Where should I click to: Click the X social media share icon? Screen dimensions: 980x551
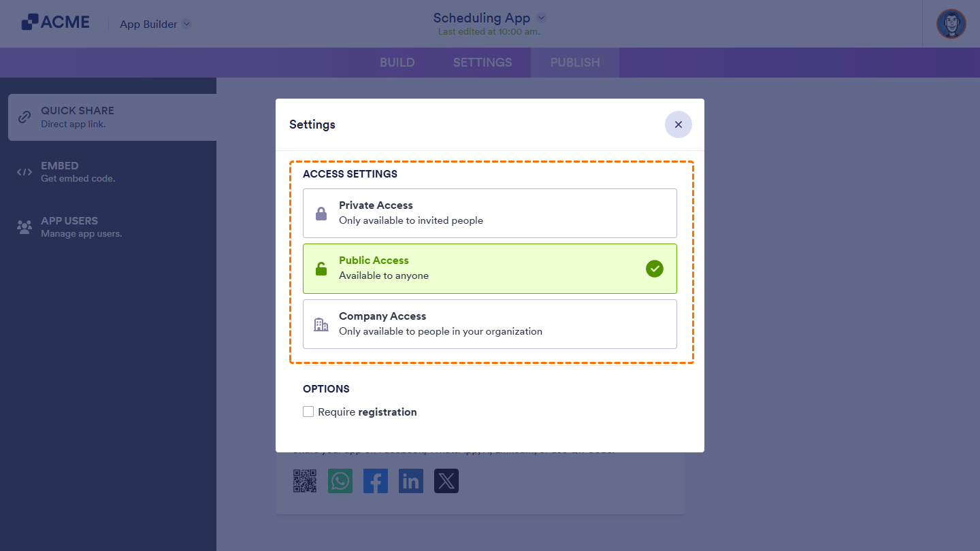446,481
